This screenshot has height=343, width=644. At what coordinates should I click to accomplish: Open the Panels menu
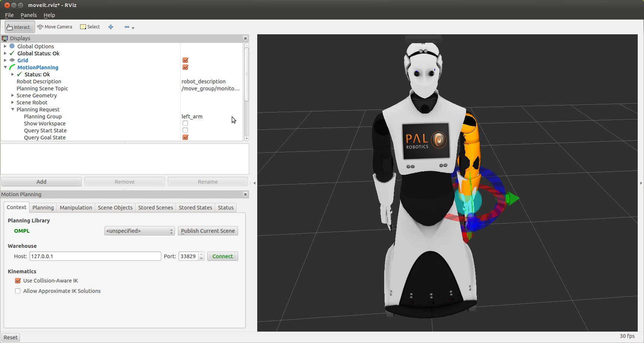(x=28, y=15)
